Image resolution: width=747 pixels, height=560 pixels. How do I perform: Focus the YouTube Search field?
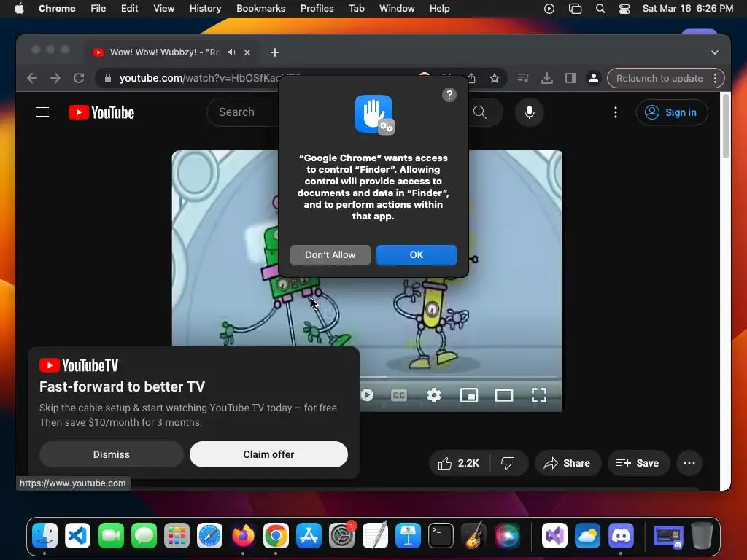tap(244, 112)
